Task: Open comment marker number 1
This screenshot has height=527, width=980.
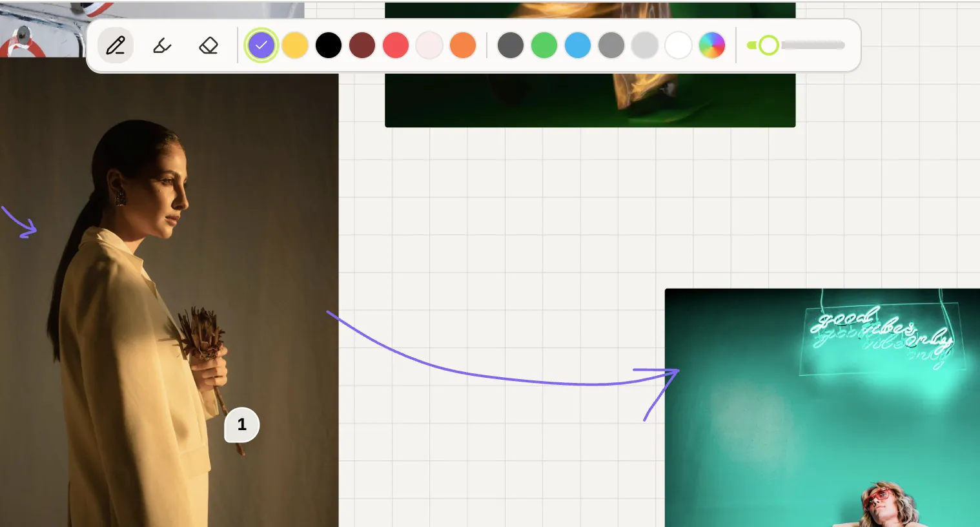Action: (x=242, y=425)
